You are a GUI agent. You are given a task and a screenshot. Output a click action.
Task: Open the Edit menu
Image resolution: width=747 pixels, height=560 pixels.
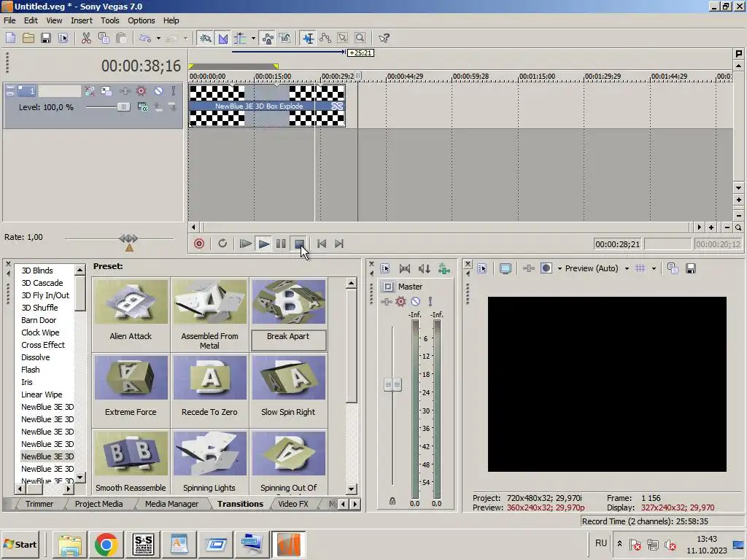click(31, 20)
